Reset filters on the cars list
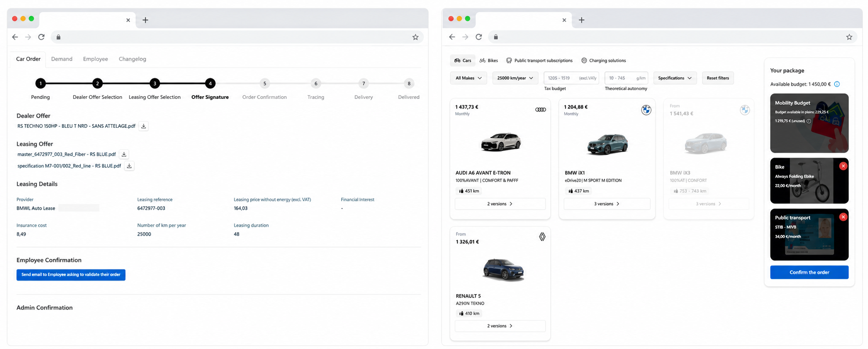 [x=718, y=78]
